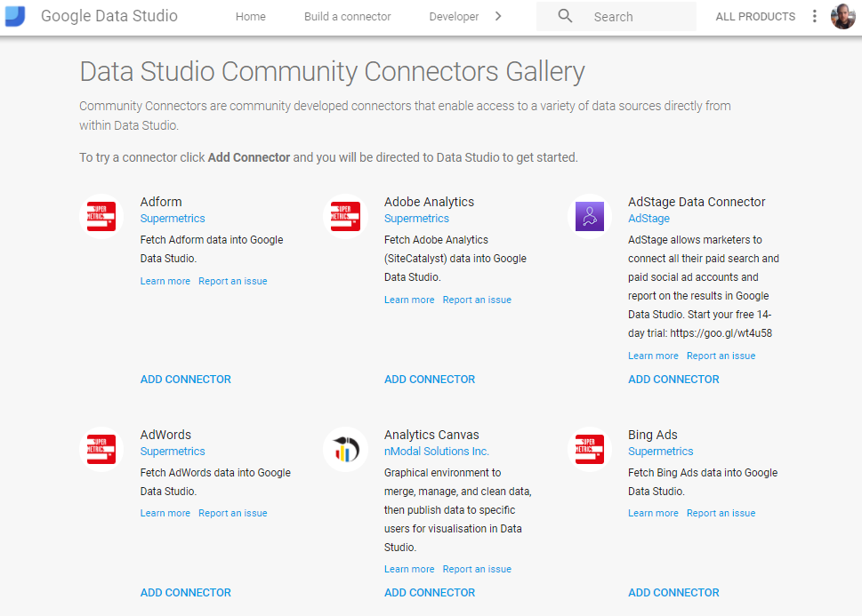Select the Adform Supermetrics connector icon

[x=101, y=215]
